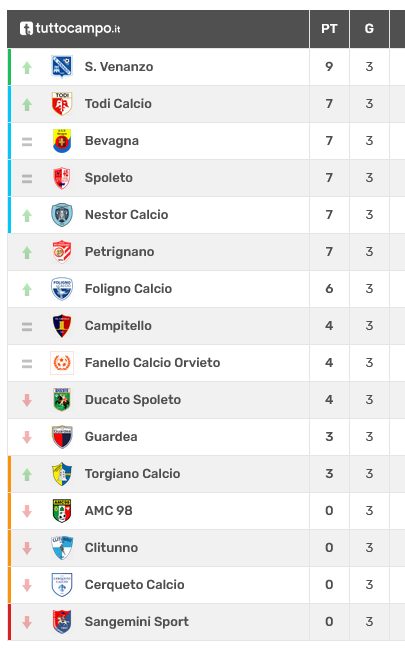Click the Sangemini Sport team crest
The width and height of the screenshot is (405, 648).
62,622
